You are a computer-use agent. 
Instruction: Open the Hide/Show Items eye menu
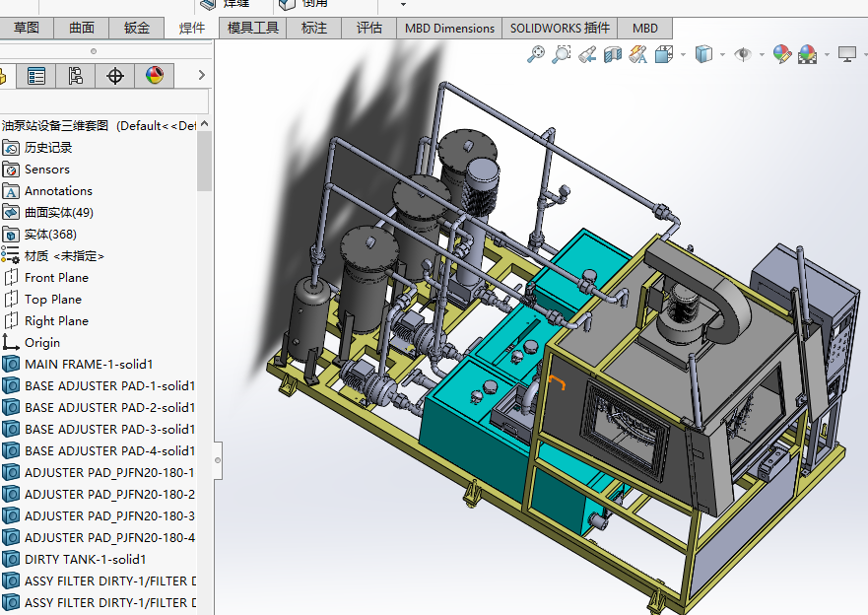pos(743,55)
